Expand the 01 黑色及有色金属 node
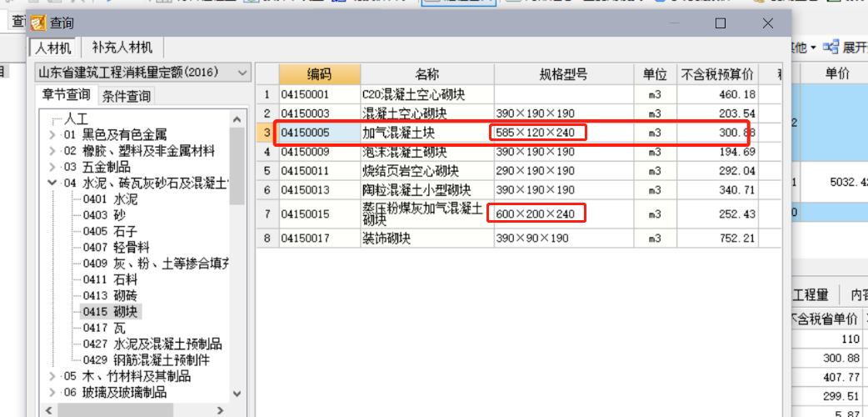This screenshot has width=868, height=417. (x=52, y=135)
